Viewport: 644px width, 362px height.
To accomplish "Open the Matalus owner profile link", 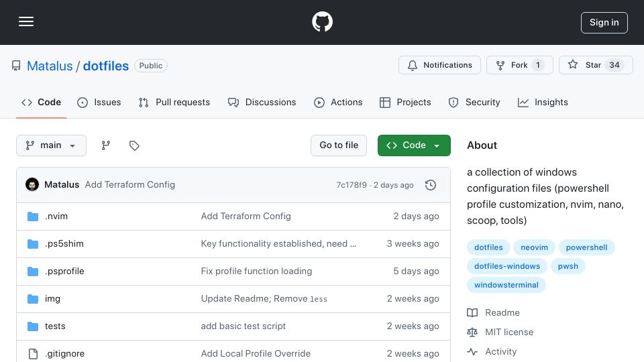I will 50,66.
